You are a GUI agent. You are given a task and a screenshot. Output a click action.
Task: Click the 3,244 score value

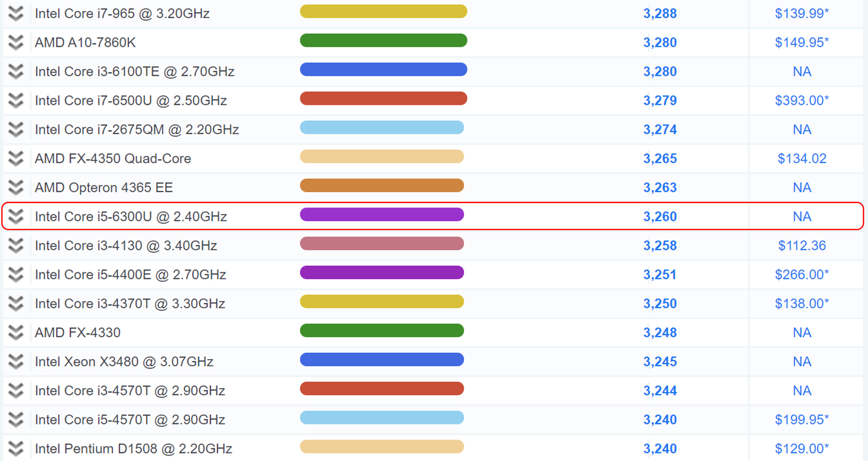[x=660, y=390]
